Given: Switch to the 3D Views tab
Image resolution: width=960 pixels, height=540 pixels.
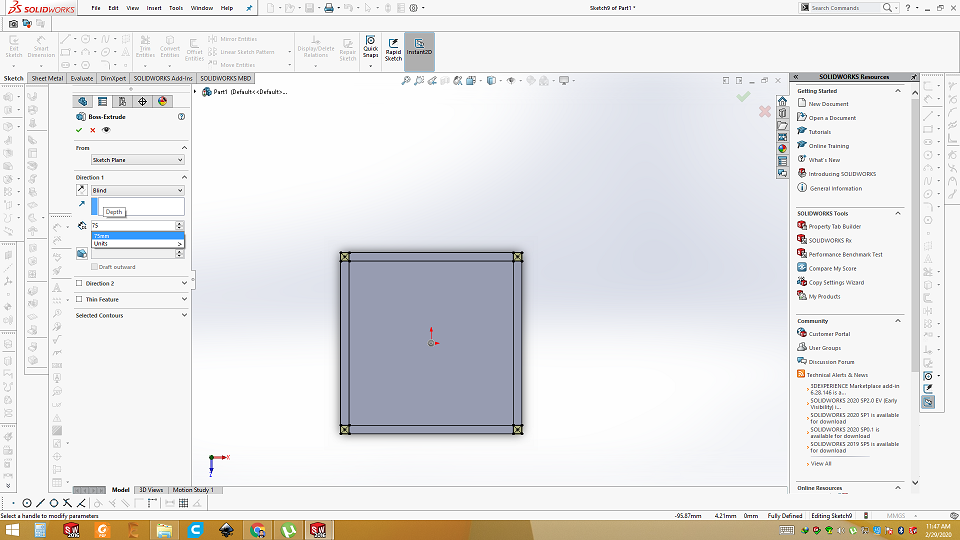Looking at the screenshot, I should (151, 490).
